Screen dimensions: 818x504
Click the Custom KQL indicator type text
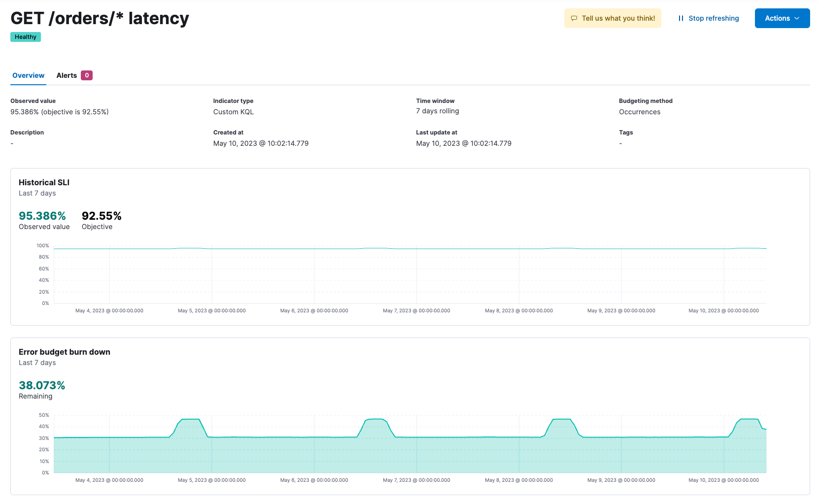(233, 112)
